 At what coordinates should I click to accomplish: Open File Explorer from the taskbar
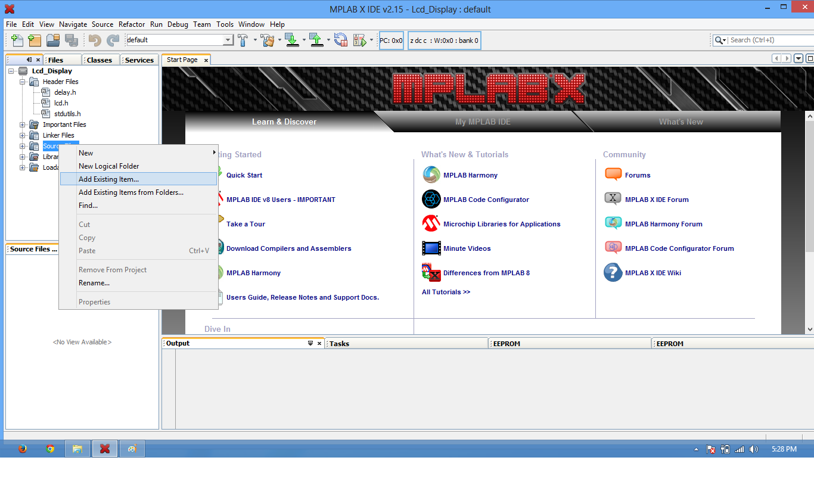(77, 449)
